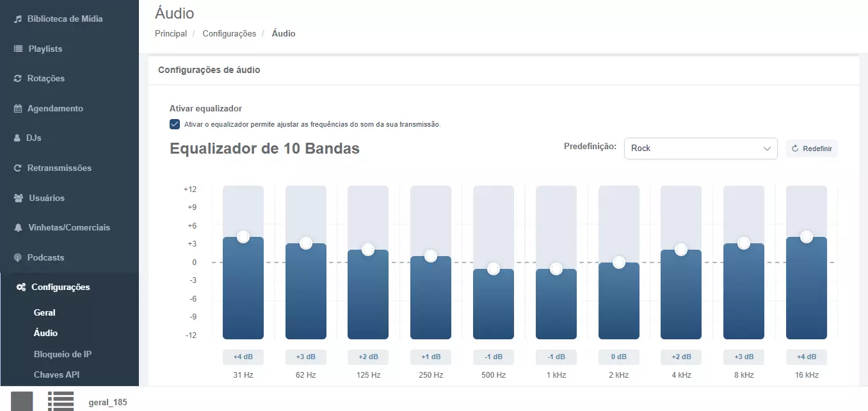Follow the Principal breadcrumb link
868x411 pixels.
(x=170, y=33)
